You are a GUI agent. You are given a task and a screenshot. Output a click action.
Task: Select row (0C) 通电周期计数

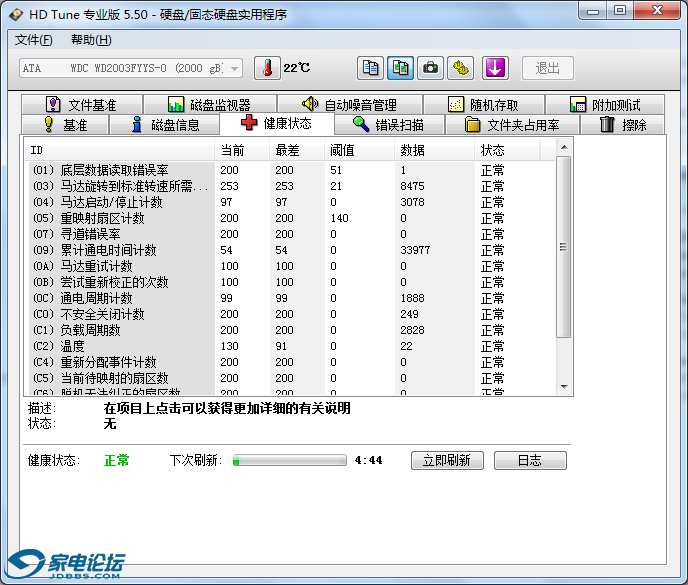coord(292,298)
